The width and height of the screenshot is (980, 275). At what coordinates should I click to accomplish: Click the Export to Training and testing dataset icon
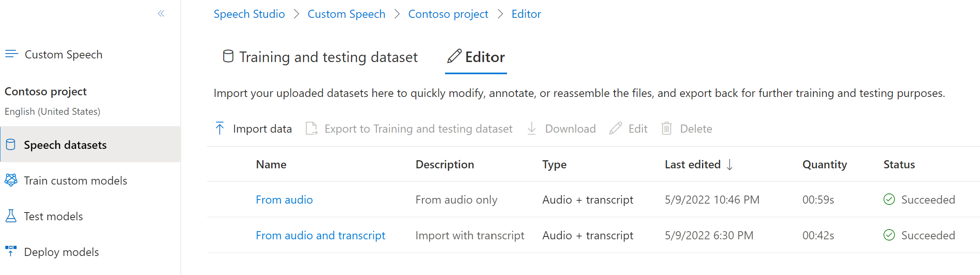(311, 128)
